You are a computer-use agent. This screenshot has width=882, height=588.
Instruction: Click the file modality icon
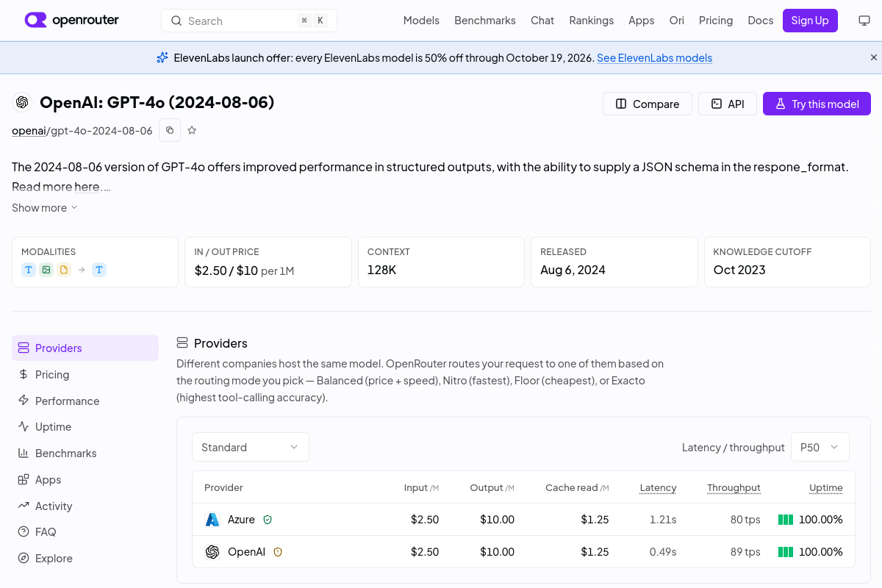click(x=64, y=270)
